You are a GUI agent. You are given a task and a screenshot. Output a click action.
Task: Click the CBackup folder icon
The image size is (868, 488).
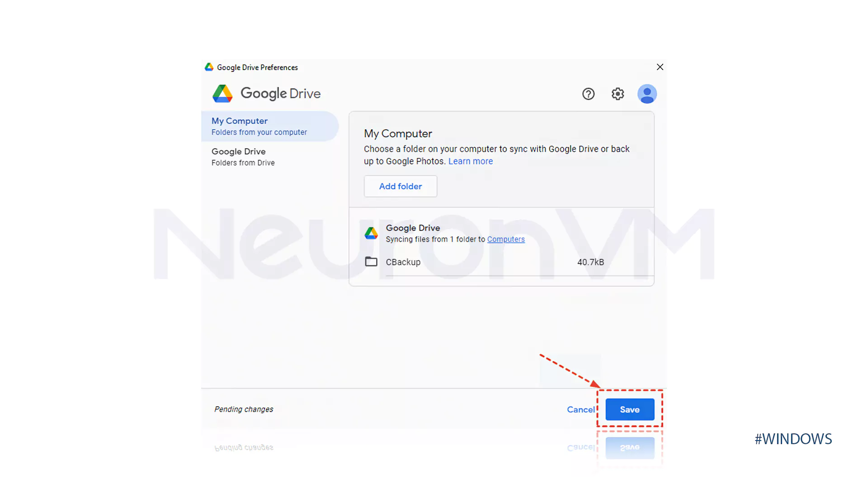pyautogui.click(x=371, y=262)
